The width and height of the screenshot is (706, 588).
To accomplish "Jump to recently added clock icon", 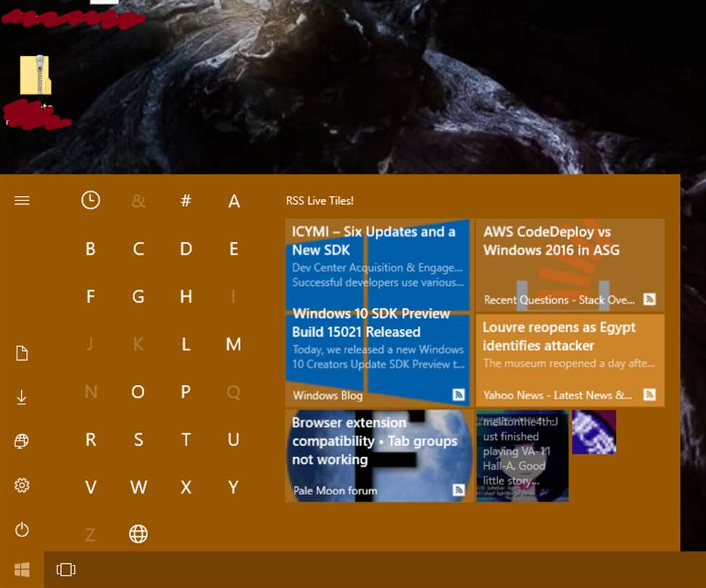I will 91,200.
